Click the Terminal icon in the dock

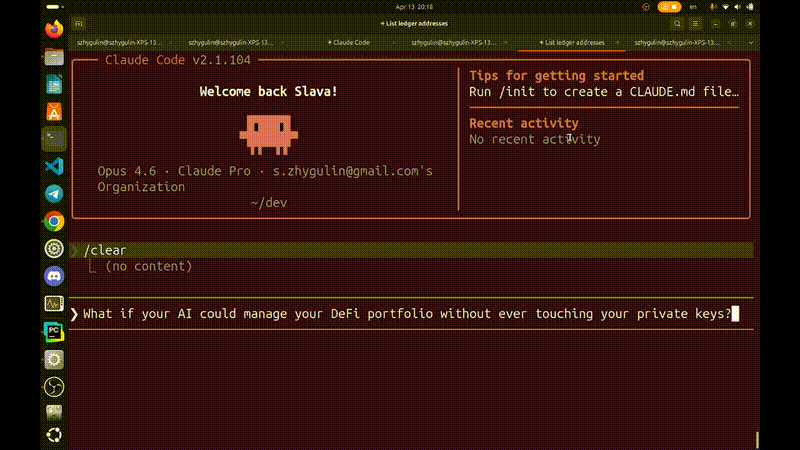(x=54, y=139)
